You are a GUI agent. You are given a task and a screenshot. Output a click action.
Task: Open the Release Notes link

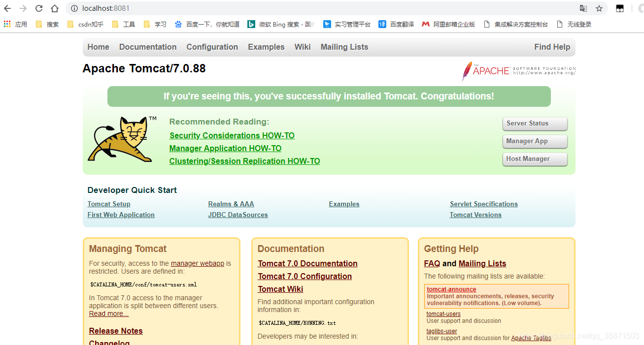(116, 331)
